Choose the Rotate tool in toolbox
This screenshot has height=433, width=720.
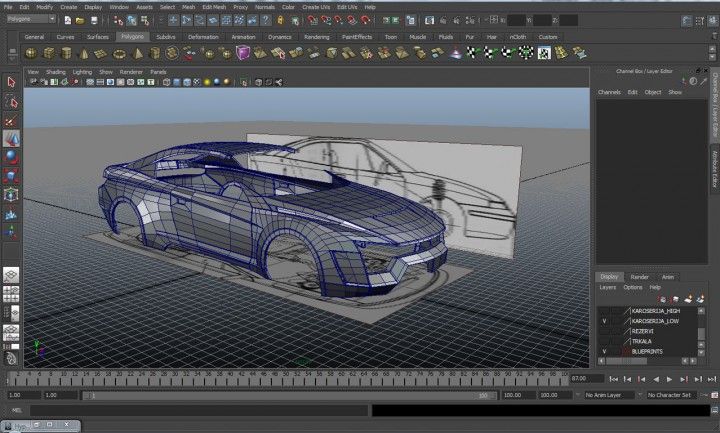[11, 155]
